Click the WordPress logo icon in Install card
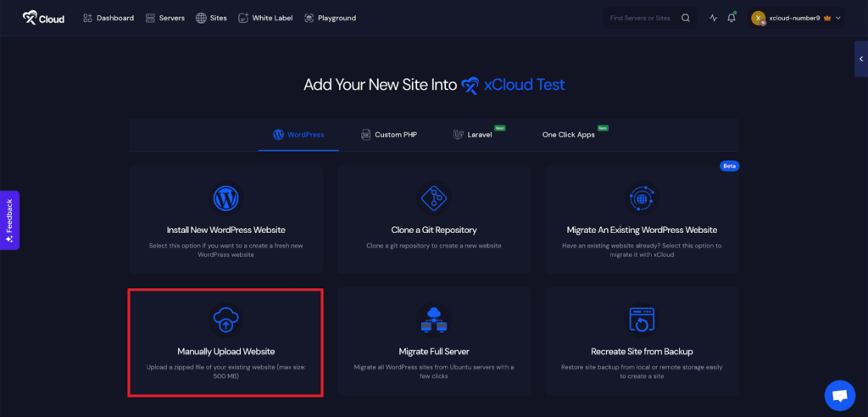Screen dimensions: 868x417 click(x=225, y=198)
